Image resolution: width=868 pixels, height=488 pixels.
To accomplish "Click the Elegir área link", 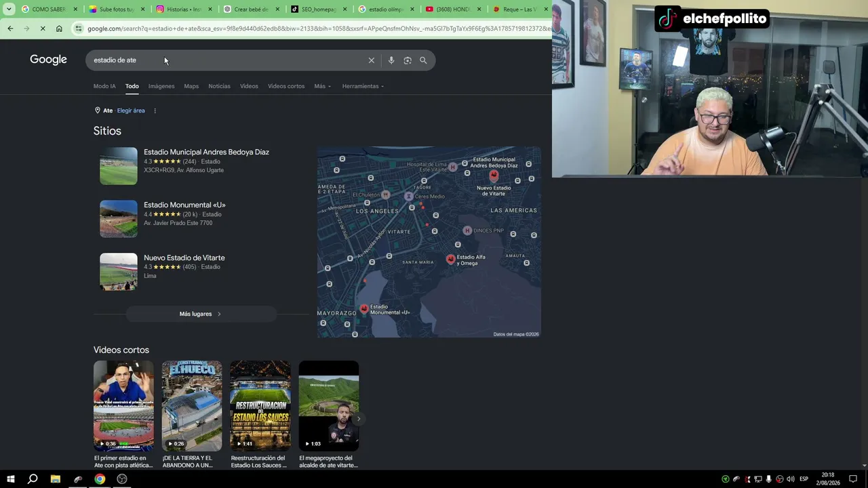I will (131, 110).
